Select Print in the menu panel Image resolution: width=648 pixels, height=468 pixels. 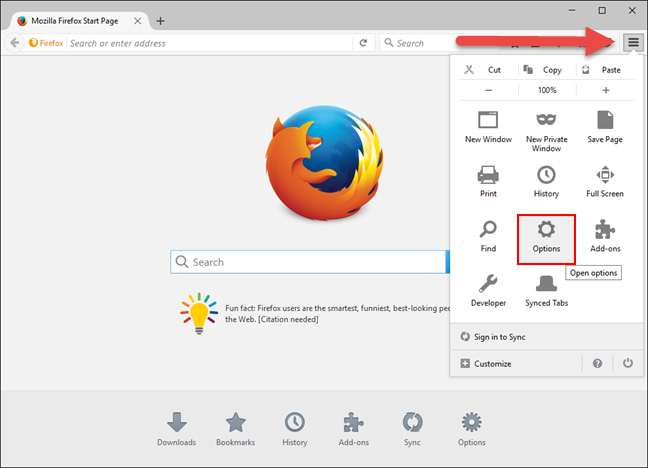(488, 181)
